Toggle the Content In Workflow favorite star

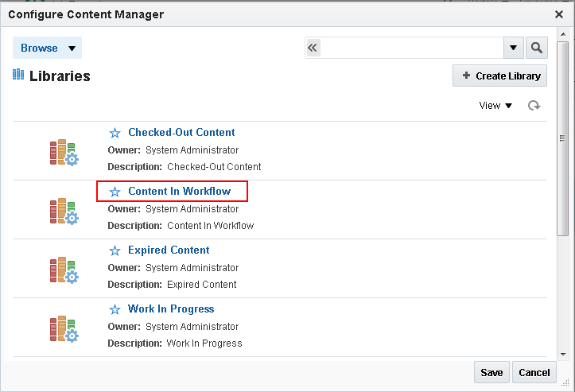[115, 192]
